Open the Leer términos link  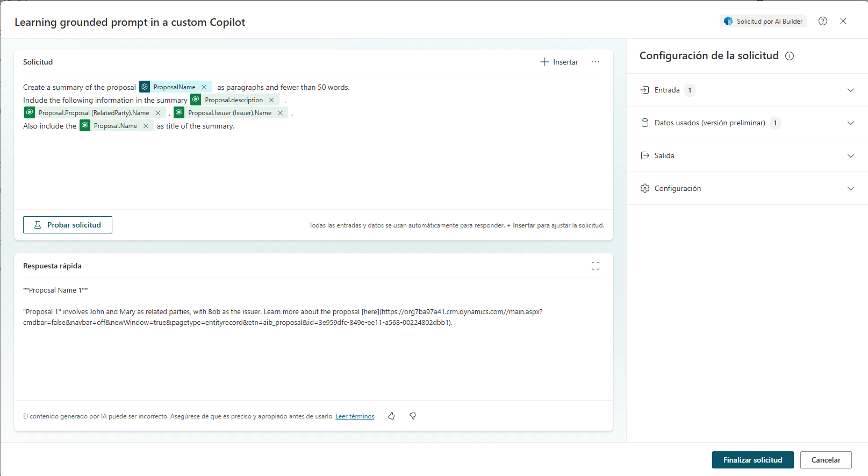[x=355, y=416]
